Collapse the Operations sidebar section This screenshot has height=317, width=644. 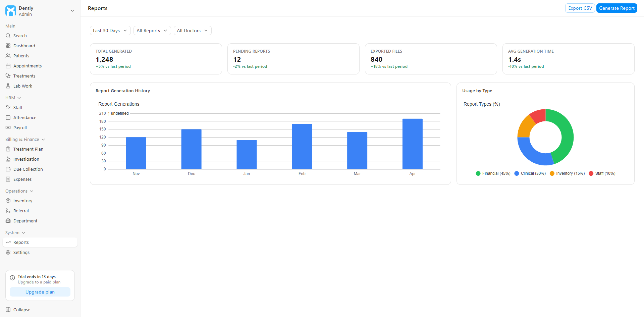[19, 191]
